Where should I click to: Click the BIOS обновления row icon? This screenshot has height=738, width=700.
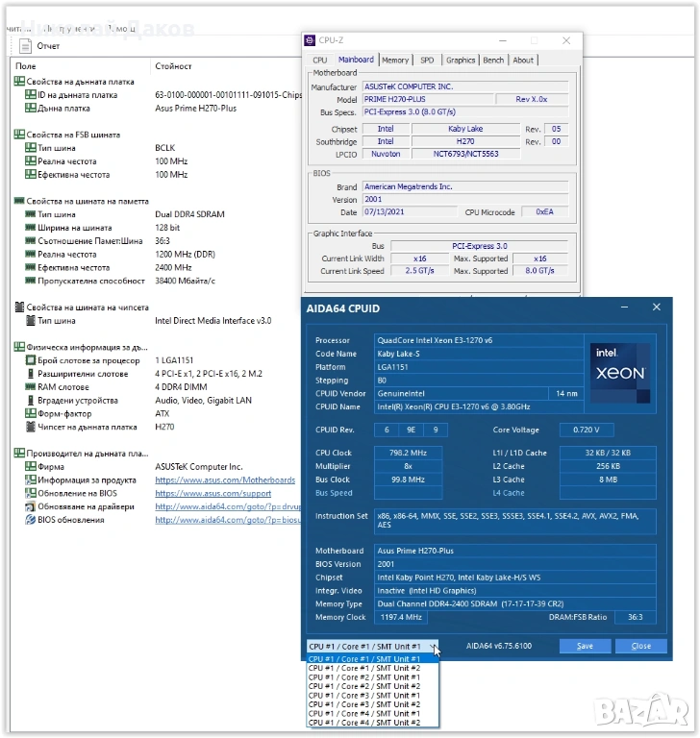pyautogui.click(x=29, y=520)
